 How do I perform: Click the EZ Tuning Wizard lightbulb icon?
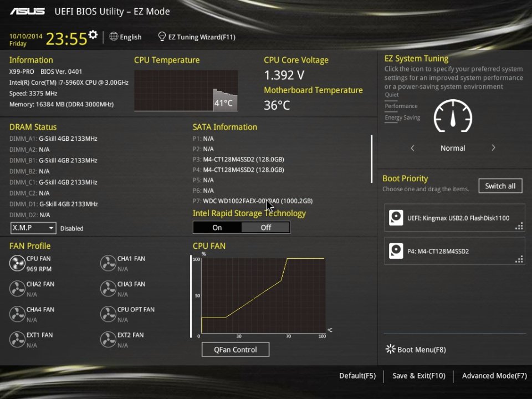point(162,37)
